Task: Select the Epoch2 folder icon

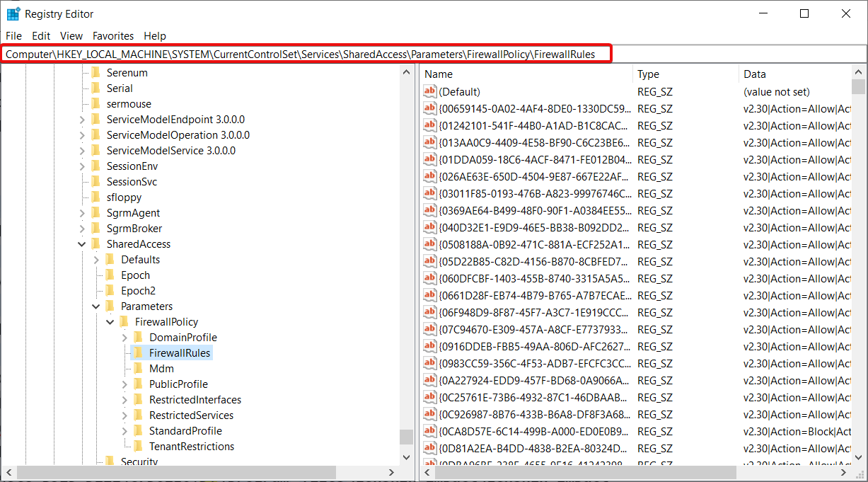Action: point(110,291)
